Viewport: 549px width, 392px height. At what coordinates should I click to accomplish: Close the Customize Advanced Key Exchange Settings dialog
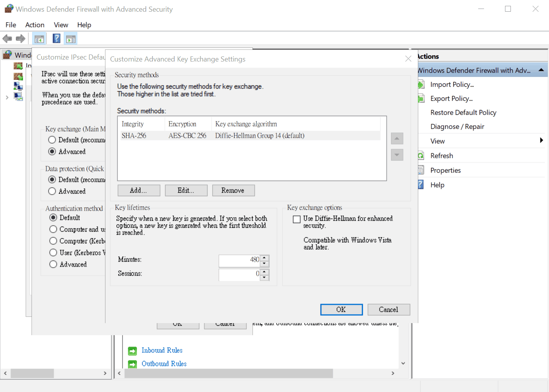click(408, 59)
